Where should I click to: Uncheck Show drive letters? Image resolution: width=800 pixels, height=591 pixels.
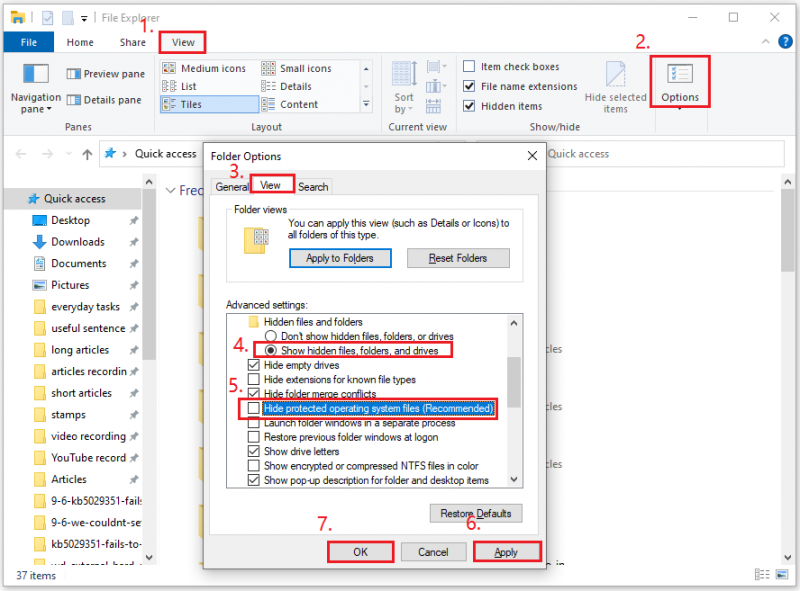point(254,451)
